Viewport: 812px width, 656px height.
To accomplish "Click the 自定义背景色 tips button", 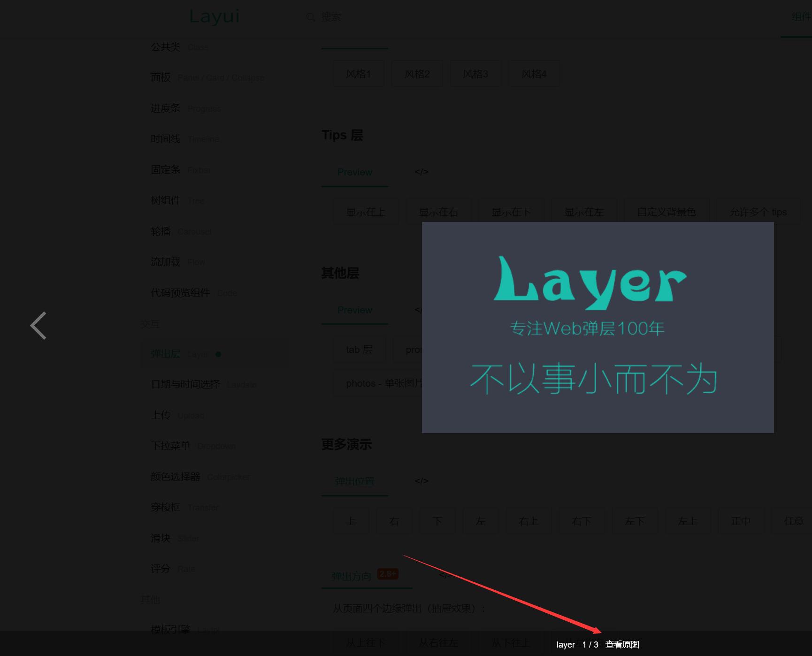I will tap(666, 212).
